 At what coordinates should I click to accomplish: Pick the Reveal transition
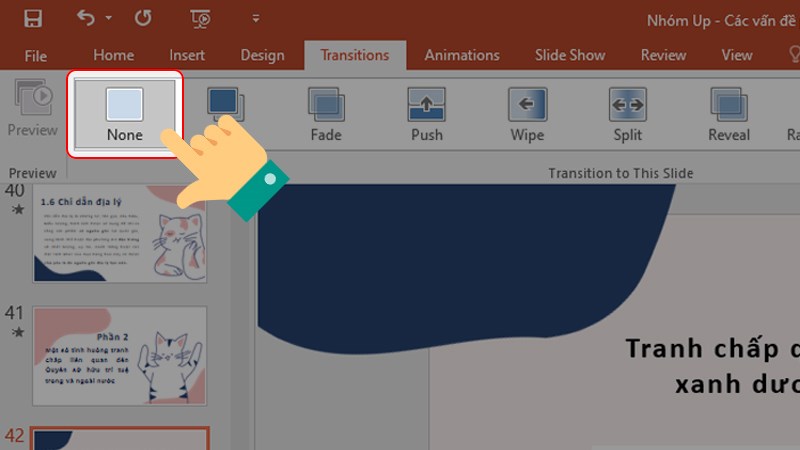[728, 112]
